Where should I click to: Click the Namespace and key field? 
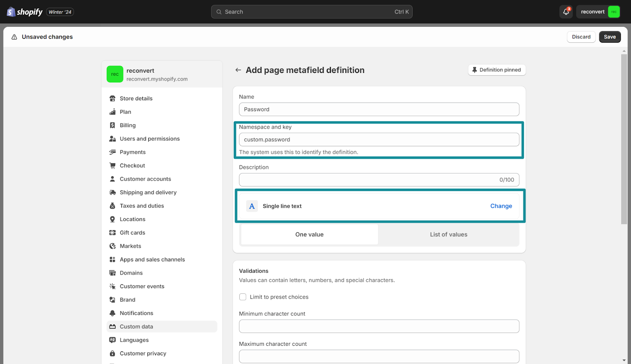click(379, 140)
